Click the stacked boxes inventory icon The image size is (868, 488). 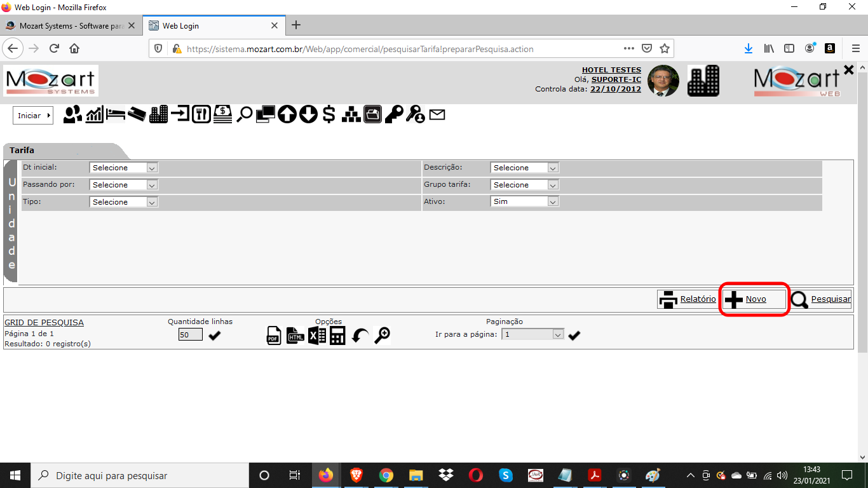[x=351, y=114]
